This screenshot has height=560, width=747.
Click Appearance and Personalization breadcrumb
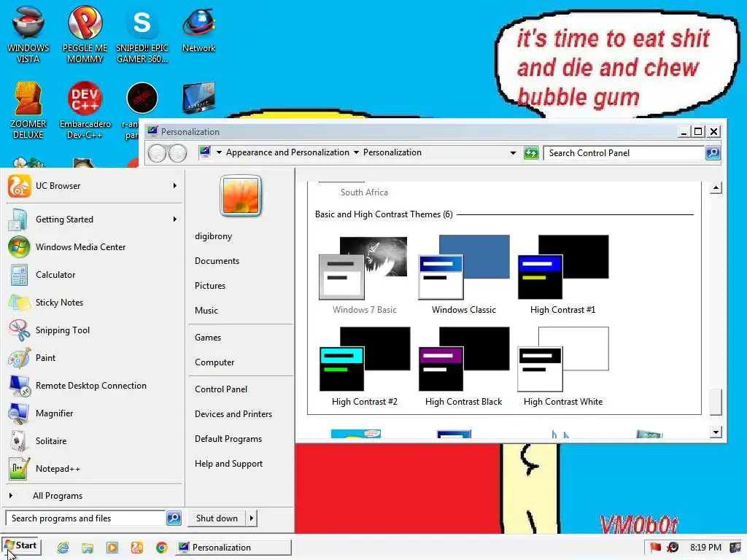pos(287,152)
